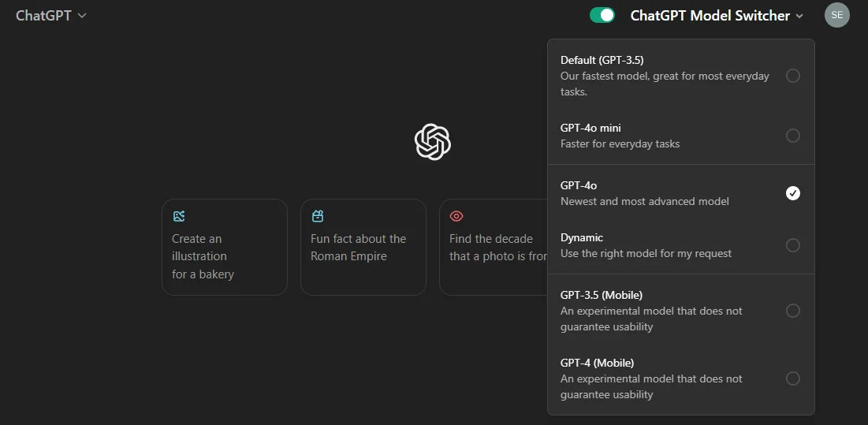868x425 pixels.
Task: Click the illustration icon on bakery card
Action: [179, 216]
